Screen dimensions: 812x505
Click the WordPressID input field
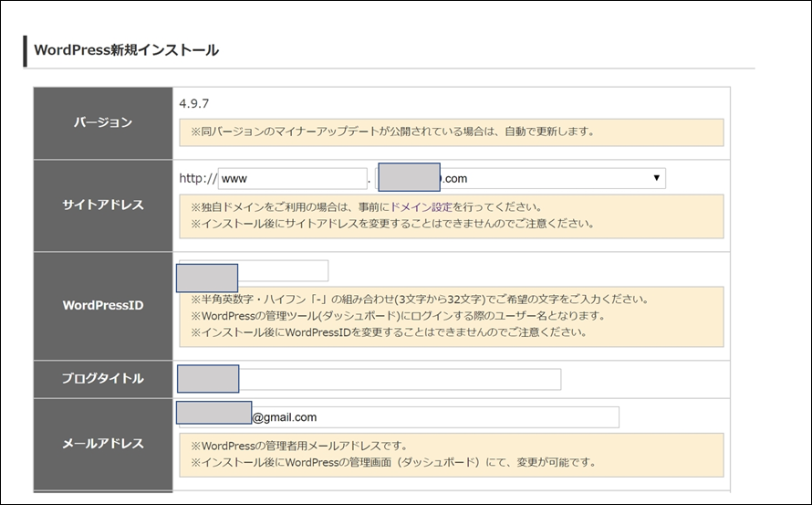pyautogui.click(x=254, y=270)
